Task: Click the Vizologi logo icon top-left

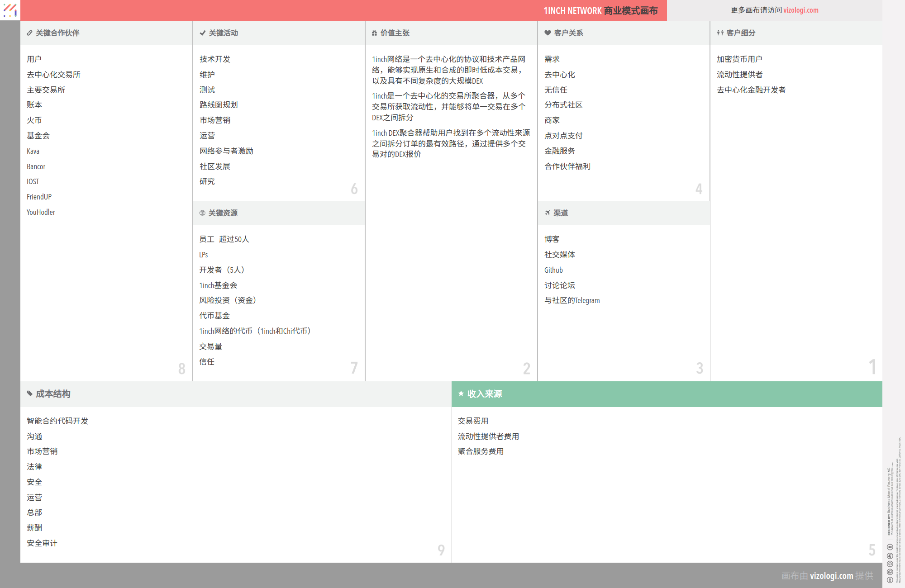Action: [10, 10]
